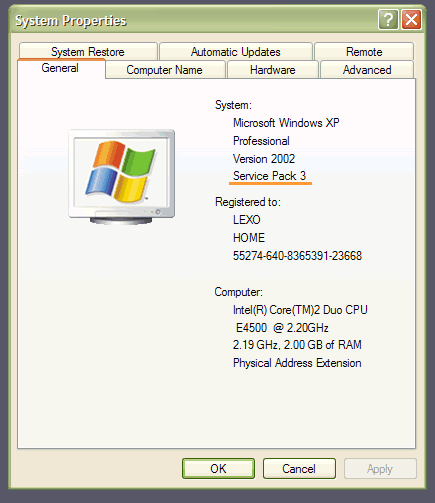Viewport: 435px width, 503px height.
Task: Go to the Advanced tab
Action: pyautogui.click(x=367, y=70)
